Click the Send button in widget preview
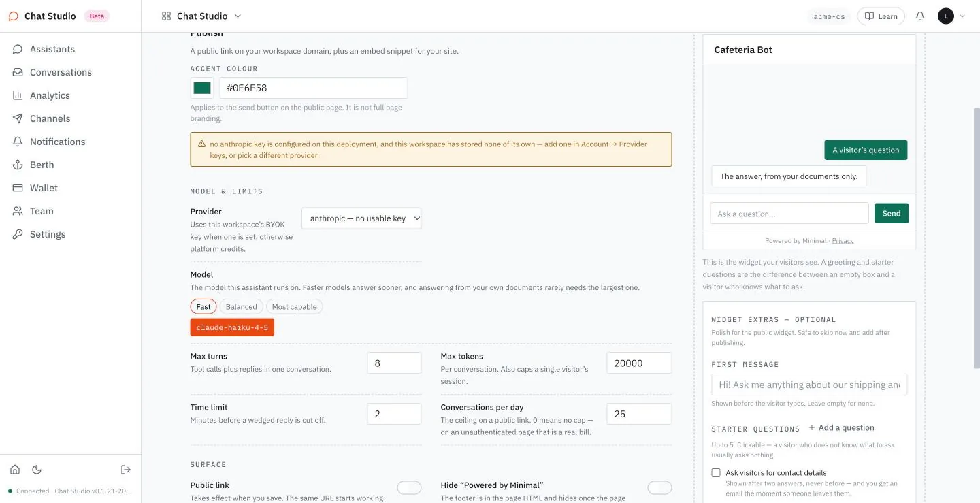 892,214
